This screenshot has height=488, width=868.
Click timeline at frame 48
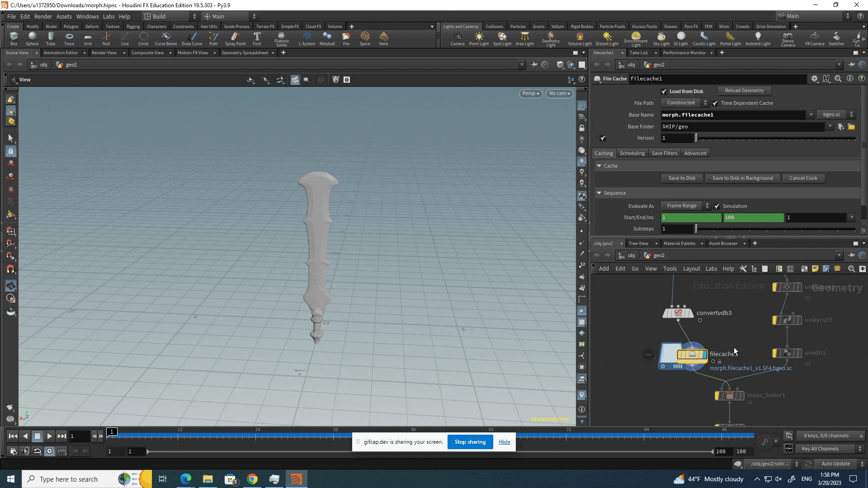pyautogui.click(x=413, y=436)
